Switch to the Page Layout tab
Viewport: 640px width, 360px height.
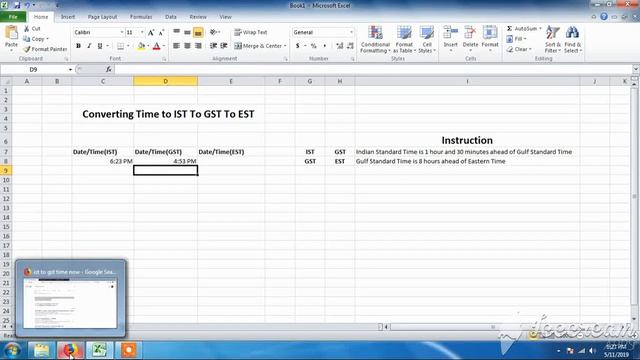[102, 17]
